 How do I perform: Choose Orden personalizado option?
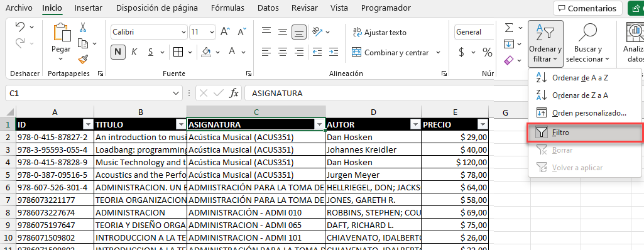coord(585,112)
